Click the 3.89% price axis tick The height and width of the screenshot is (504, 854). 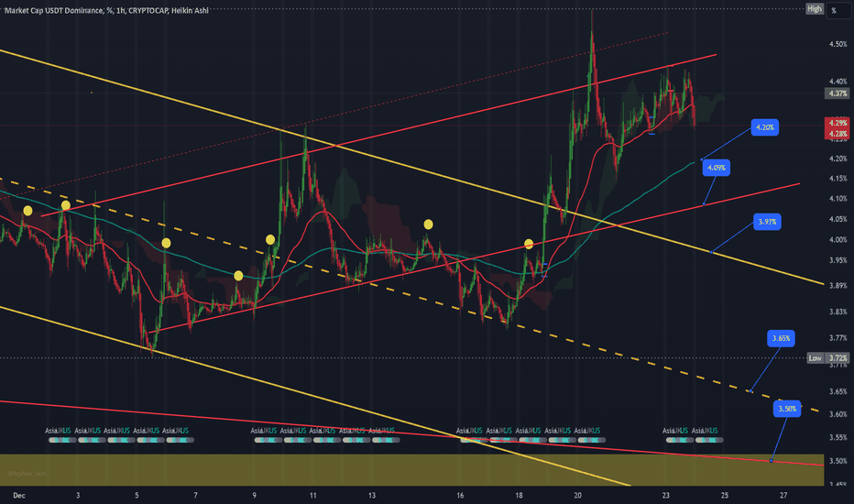838,285
